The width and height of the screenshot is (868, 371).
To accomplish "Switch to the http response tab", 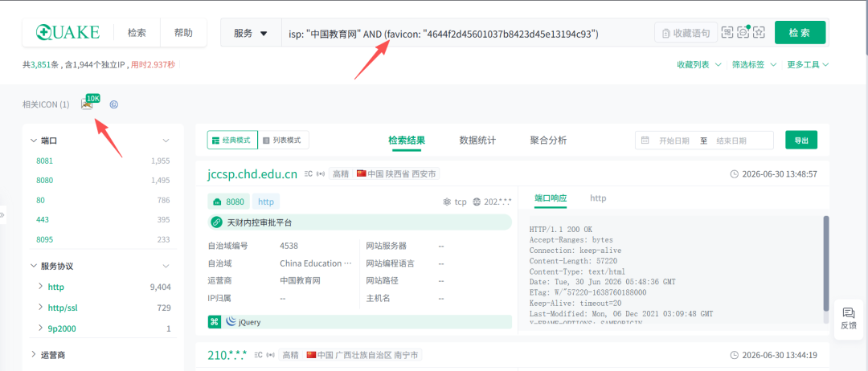I will pyautogui.click(x=598, y=198).
